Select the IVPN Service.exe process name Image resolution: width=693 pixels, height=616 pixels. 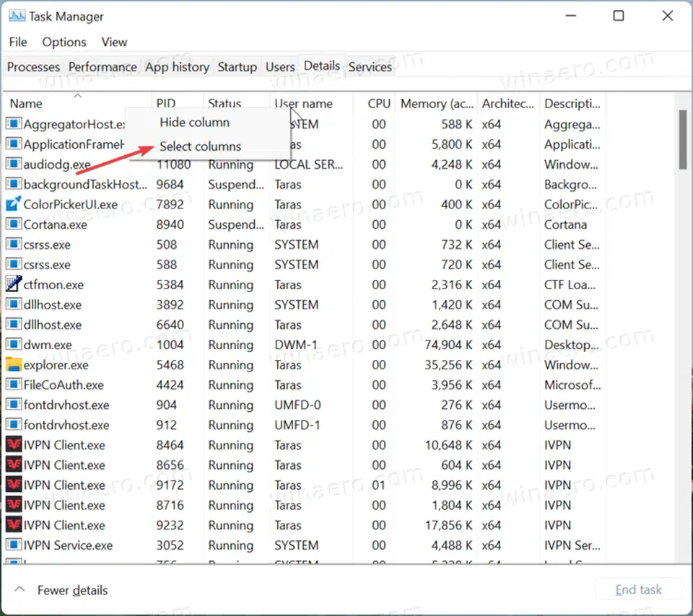68,545
